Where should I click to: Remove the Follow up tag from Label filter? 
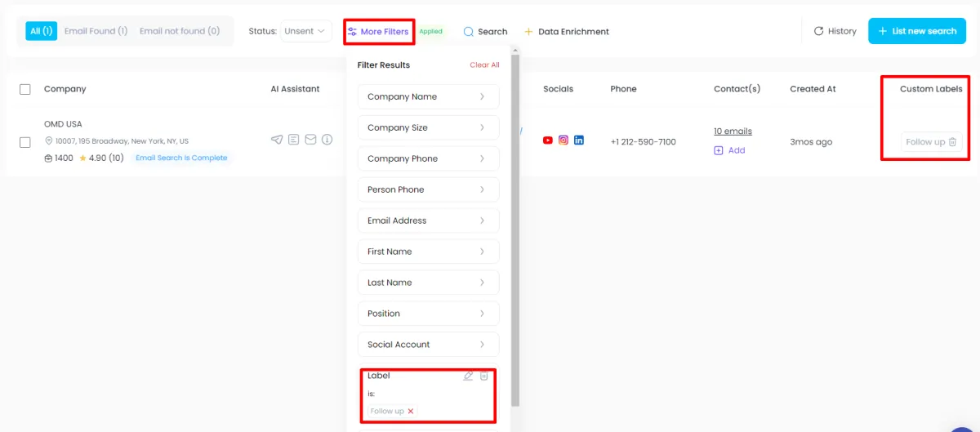pos(411,411)
